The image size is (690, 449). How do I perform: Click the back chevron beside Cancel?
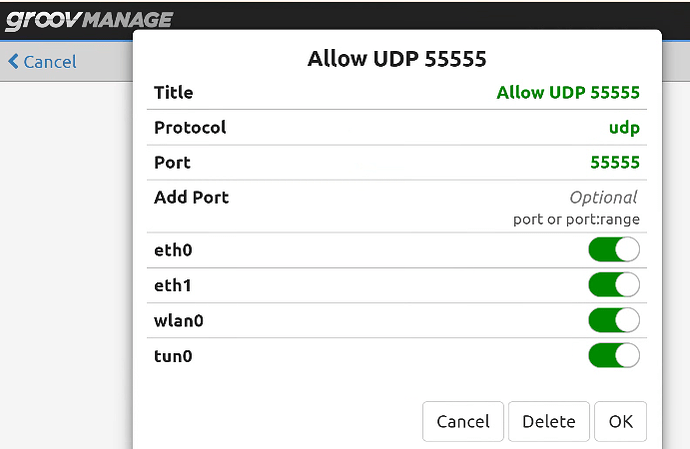13,62
